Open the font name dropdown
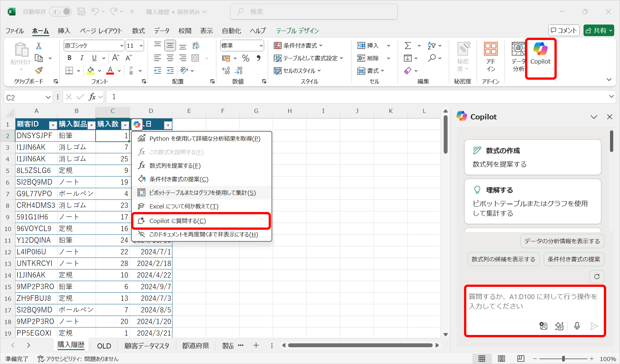This screenshot has width=620, height=364. pos(122,46)
